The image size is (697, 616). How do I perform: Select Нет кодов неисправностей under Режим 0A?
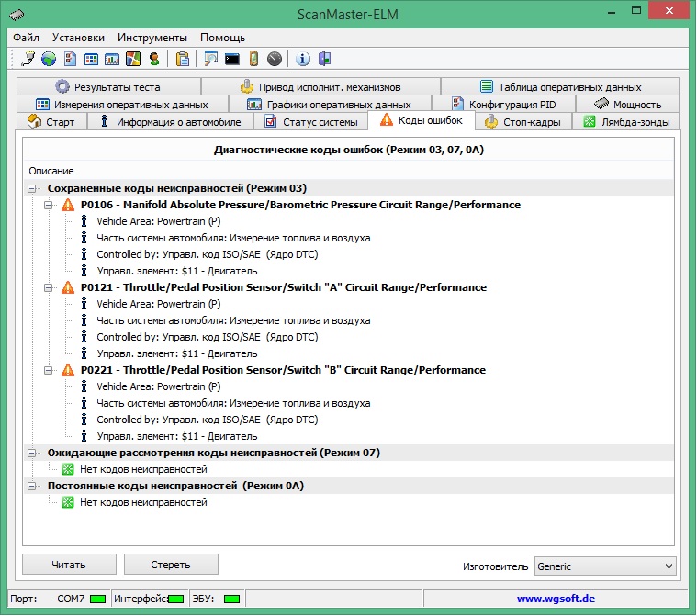143,503
